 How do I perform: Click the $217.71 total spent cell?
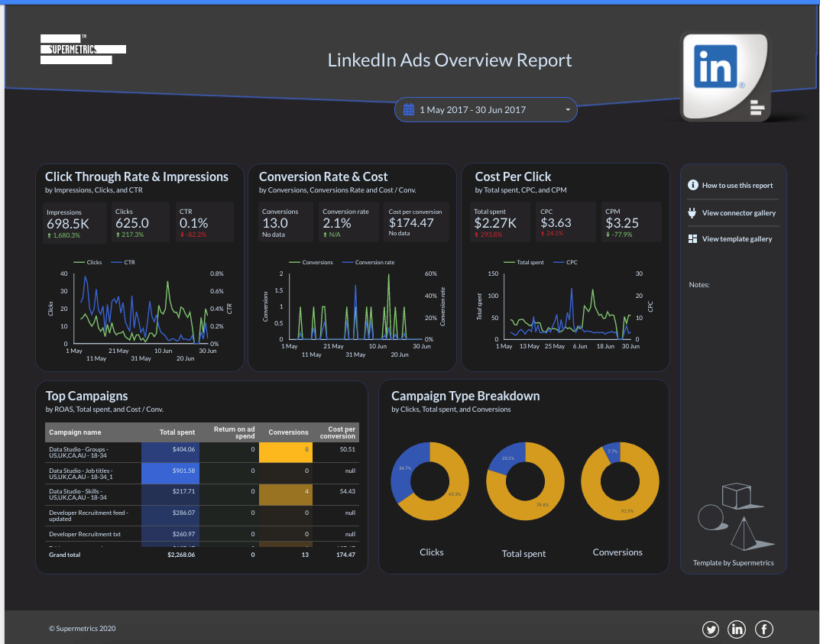[170, 494]
